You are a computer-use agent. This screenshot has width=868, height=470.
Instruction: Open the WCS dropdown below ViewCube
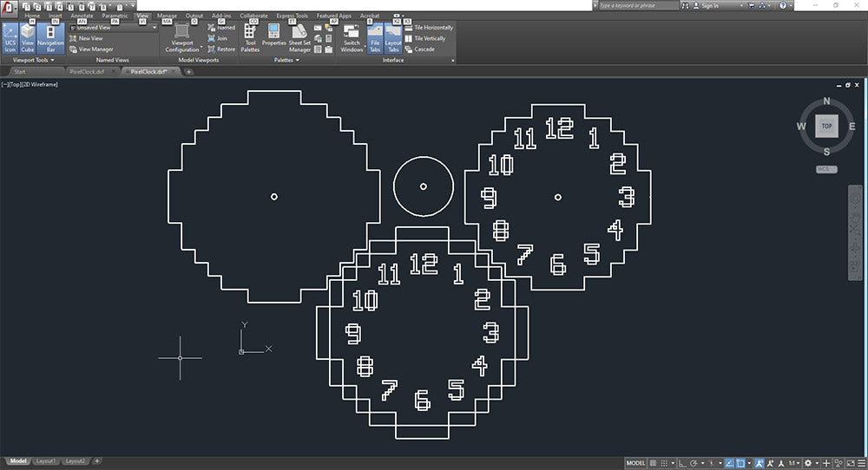point(826,169)
